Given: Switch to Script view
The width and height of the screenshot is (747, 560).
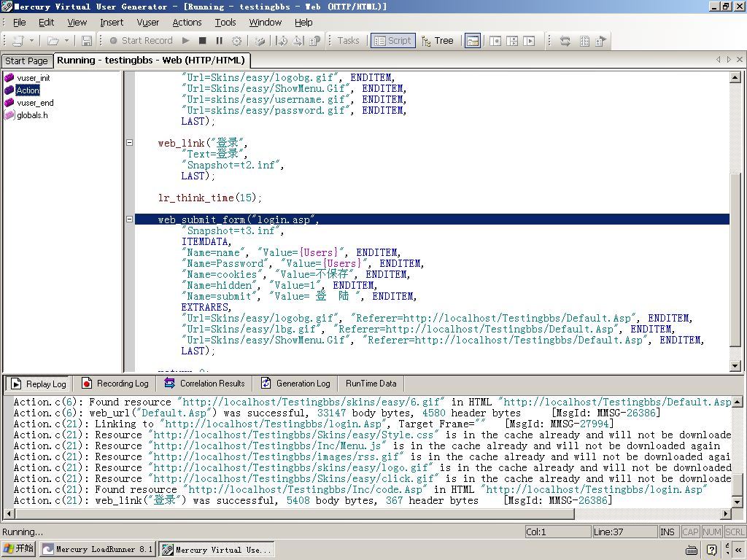Looking at the screenshot, I should tap(392, 41).
